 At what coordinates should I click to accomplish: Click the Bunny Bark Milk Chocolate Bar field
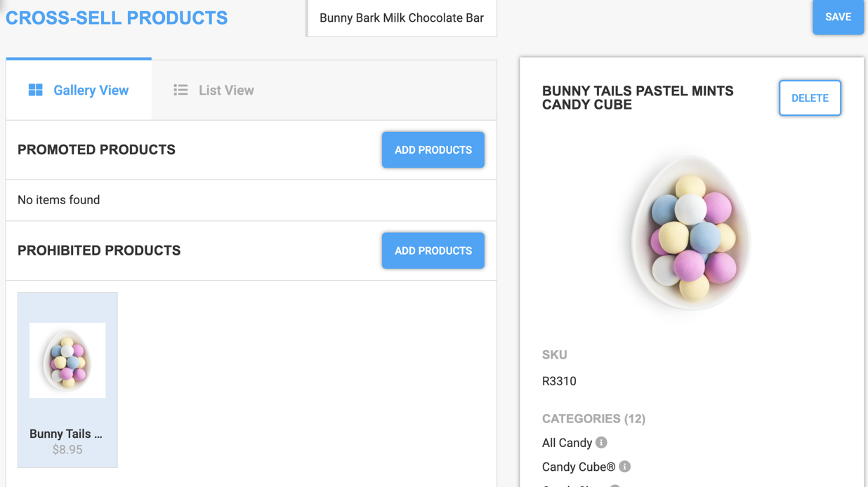point(402,18)
